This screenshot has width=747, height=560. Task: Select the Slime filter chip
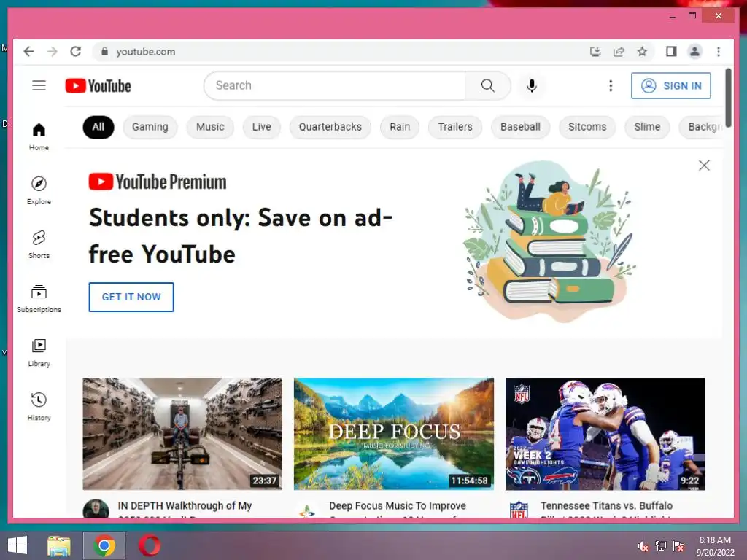click(647, 127)
